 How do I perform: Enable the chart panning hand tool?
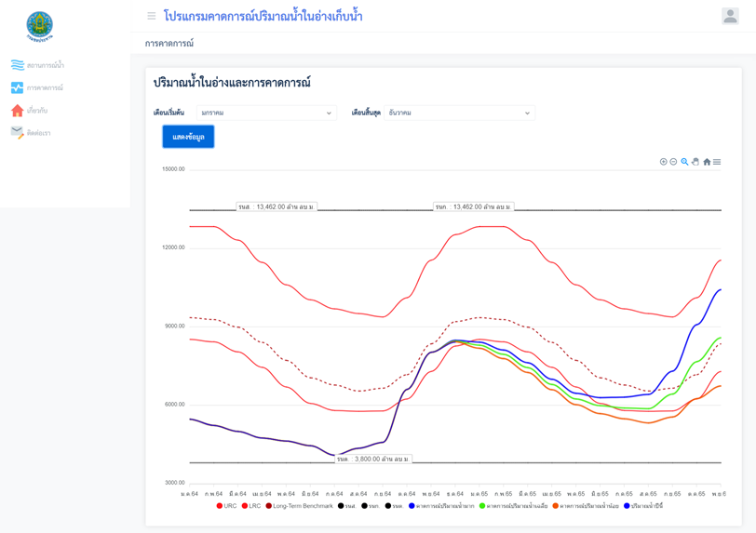[x=695, y=162]
